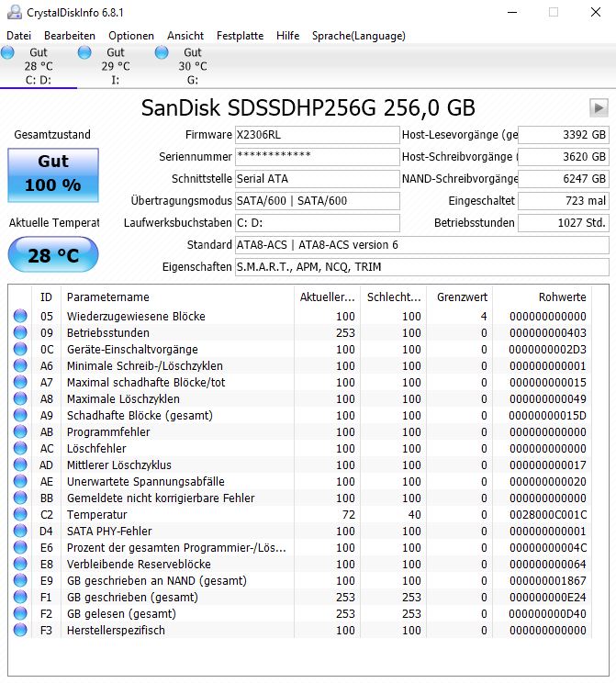Select raw value 000000000D40
Image resolution: width=616 pixels, height=683 pixels.
(x=547, y=614)
